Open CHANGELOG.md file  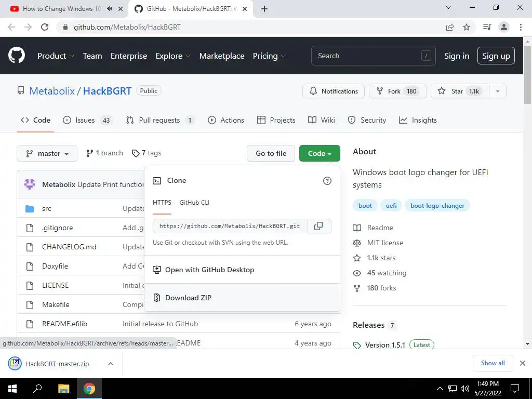(x=69, y=247)
